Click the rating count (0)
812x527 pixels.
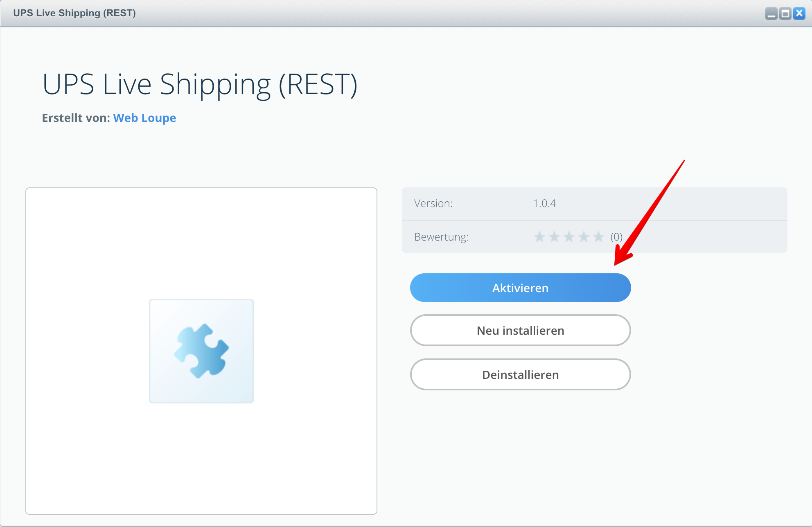coord(616,237)
